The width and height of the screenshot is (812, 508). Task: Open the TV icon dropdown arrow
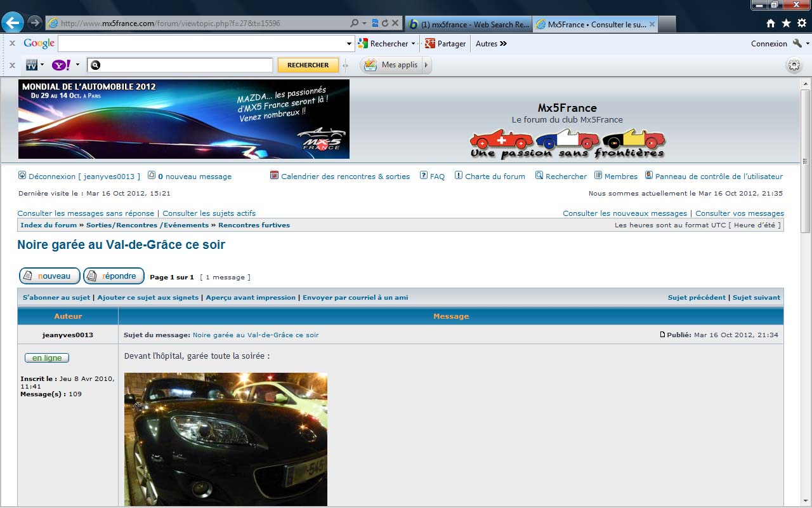pyautogui.click(x=43, y=65)
